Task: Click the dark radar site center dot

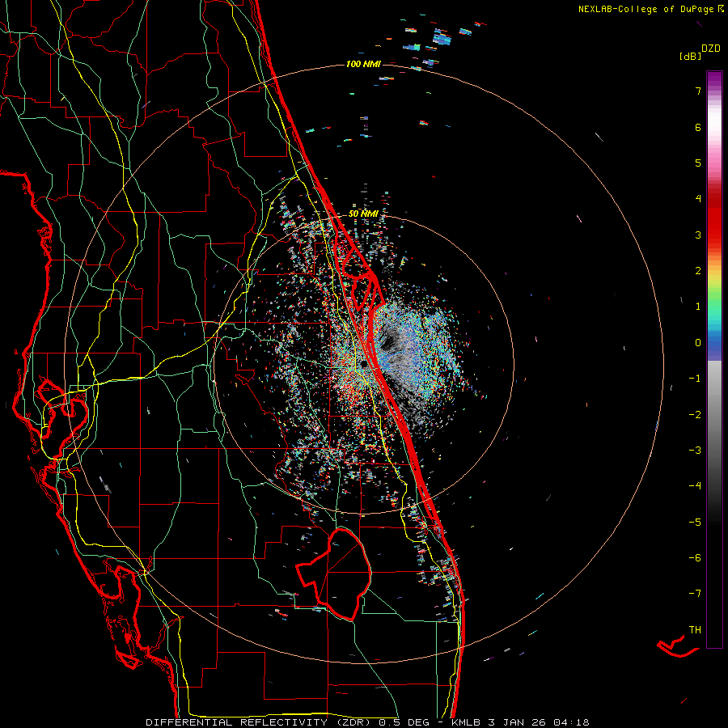Action: tap(364, 364)
